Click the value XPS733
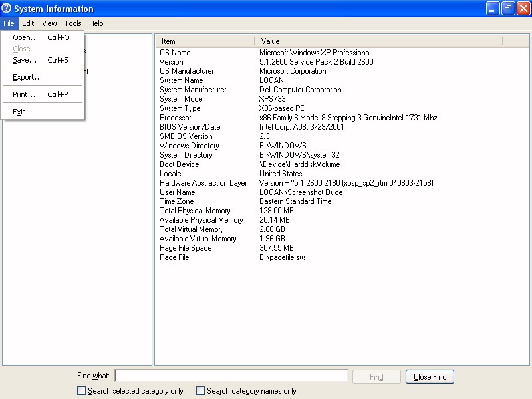 [x=273, y=99]
